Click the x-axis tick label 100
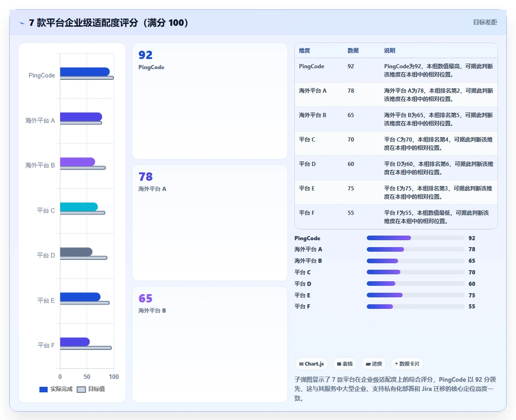This screenshot has height=420, width=516. 114,377
